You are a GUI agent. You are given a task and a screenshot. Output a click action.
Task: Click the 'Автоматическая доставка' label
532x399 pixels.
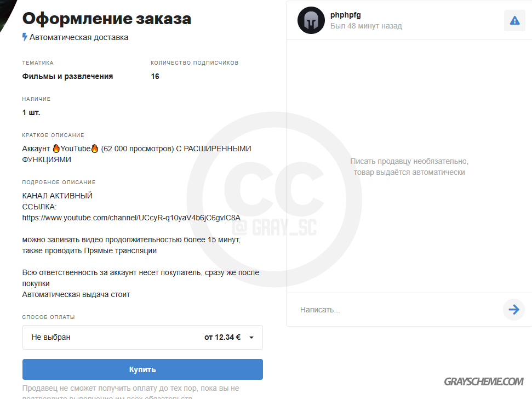pos(79,37)
